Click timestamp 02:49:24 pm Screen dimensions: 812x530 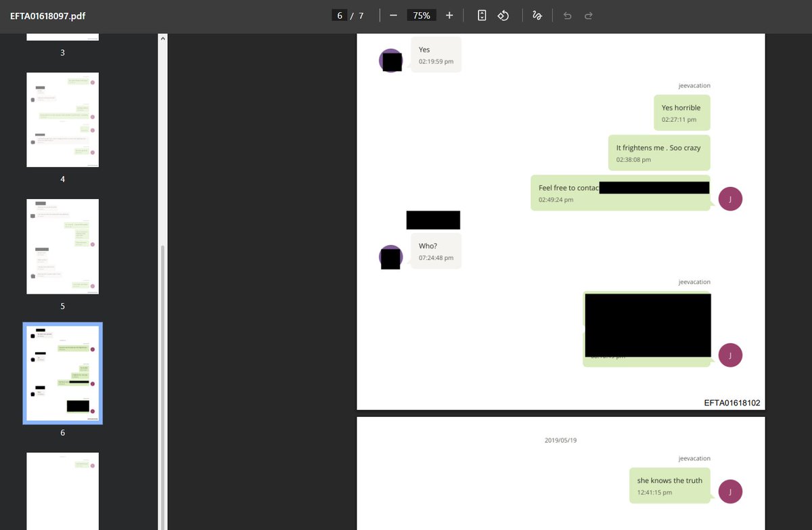(x=556, y=200)
